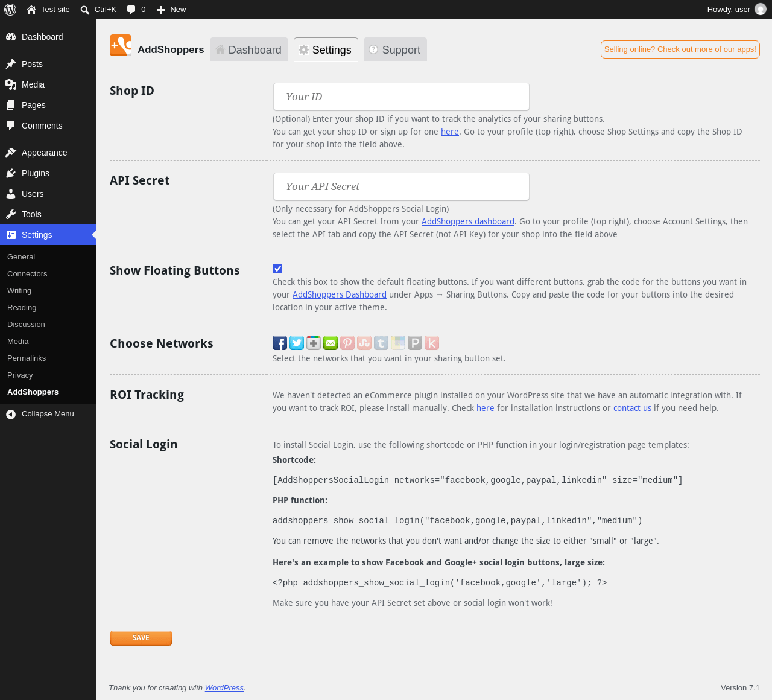Image resolution: width=772 pixels, height=700 pixels.
Task: Open the Privacy settings submenu item
Action: (20, 375)
